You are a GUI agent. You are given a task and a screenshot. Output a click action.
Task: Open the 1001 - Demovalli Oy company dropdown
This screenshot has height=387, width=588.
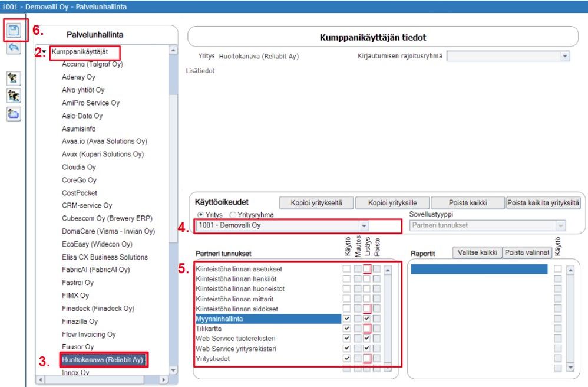[x=364, y=225]
